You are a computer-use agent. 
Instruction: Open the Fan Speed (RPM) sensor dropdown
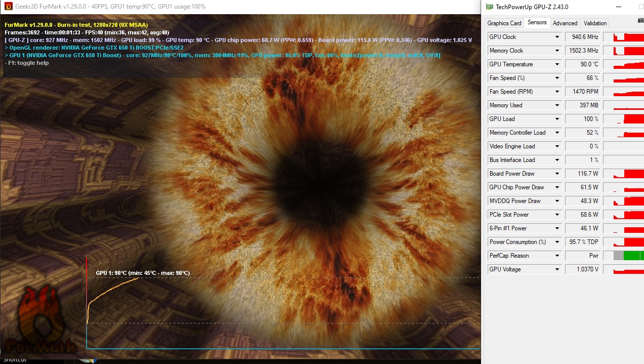(557, 92)
